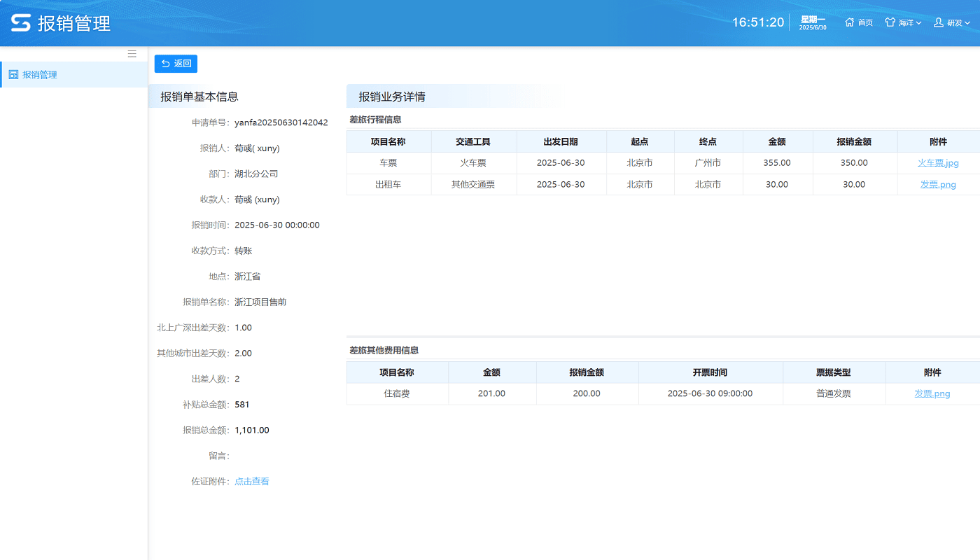Screen dimensions: 980x560
Task: Click 点击查看 to view supporting attachments
Action: tap(252, 482)
